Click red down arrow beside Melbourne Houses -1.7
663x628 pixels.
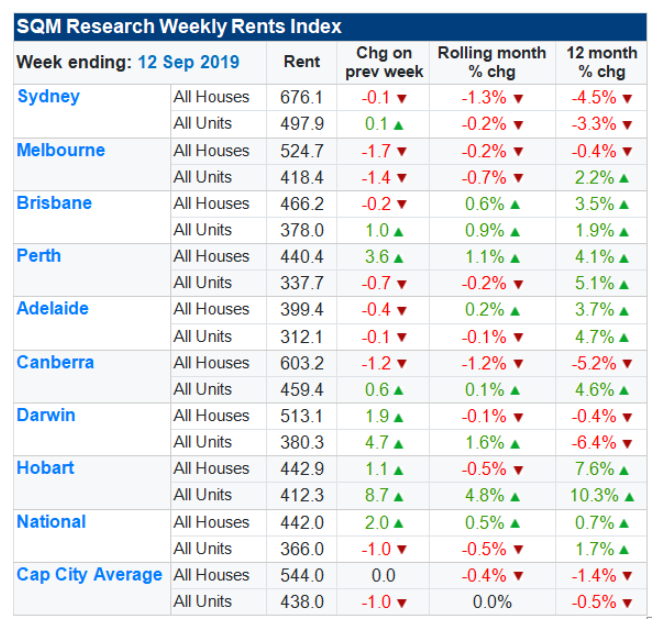pos(402,151)
